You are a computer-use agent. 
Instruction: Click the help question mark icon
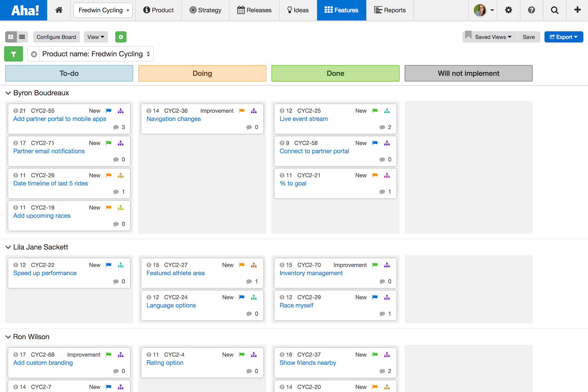coord(532,10)
